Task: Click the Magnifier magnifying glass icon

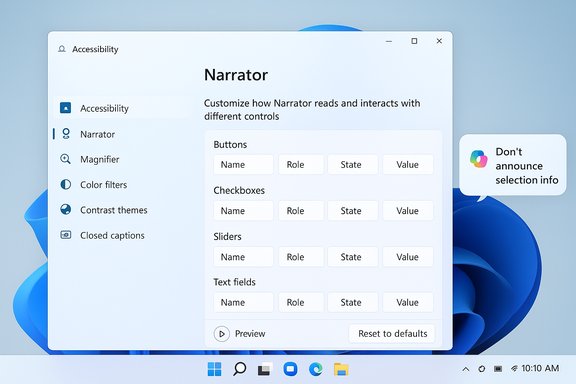Action: [65, 159]
